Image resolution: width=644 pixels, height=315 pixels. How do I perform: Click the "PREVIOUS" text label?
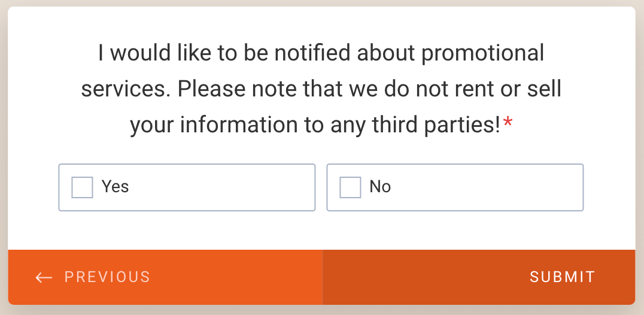pyautogui.click(x=107, y=277)
